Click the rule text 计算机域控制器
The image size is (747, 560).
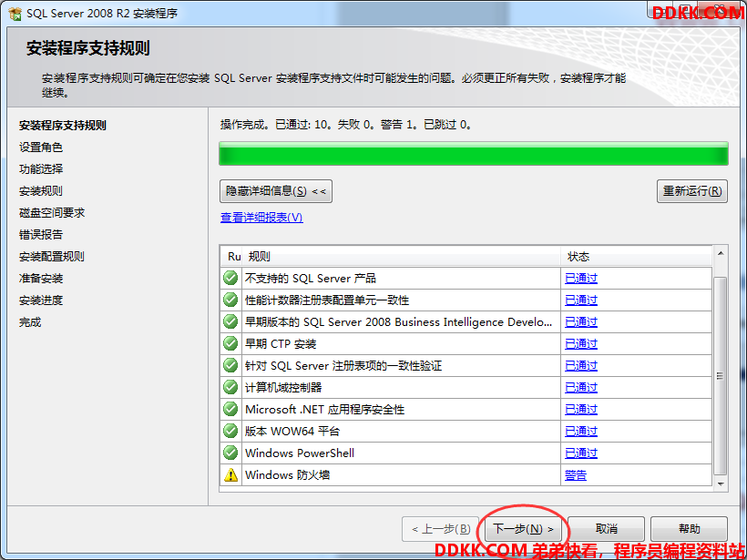[283, 388]
